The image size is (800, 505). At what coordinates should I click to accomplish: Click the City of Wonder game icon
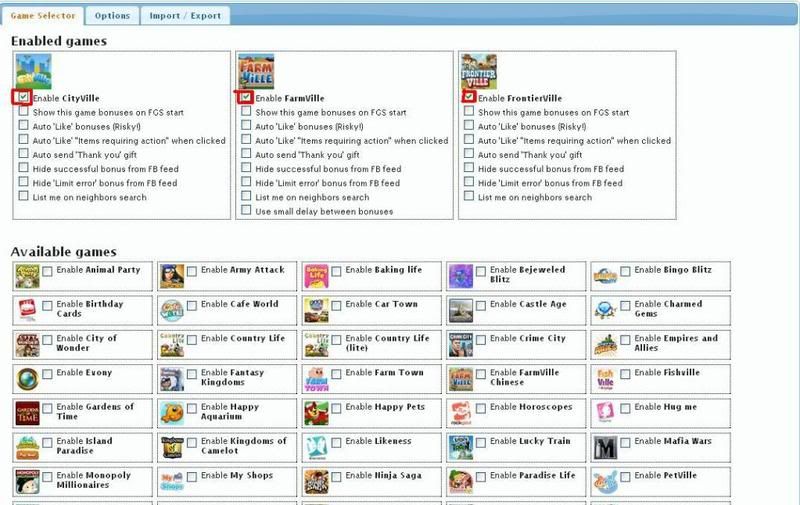(28, 344)
